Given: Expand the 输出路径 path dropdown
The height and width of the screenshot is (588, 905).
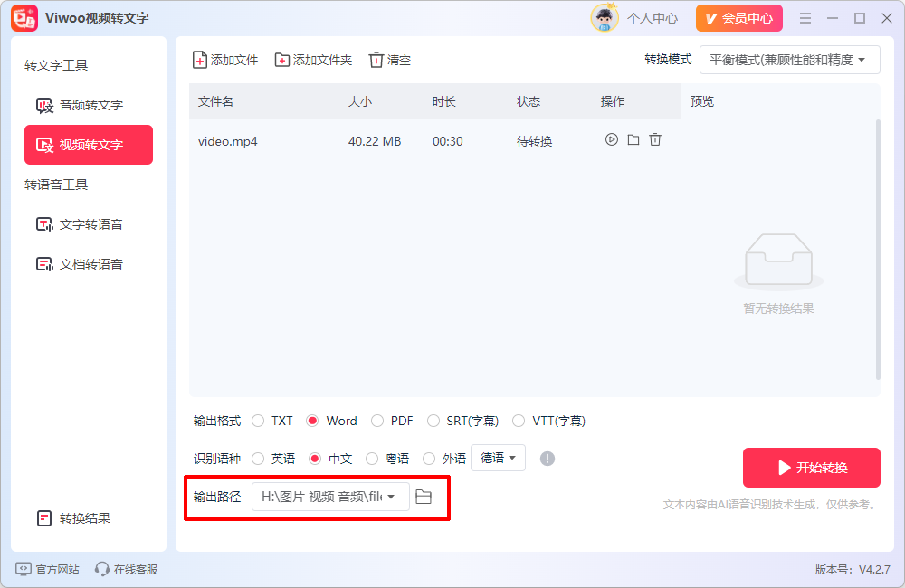Looking at the screenshot, I should (330, 497).
